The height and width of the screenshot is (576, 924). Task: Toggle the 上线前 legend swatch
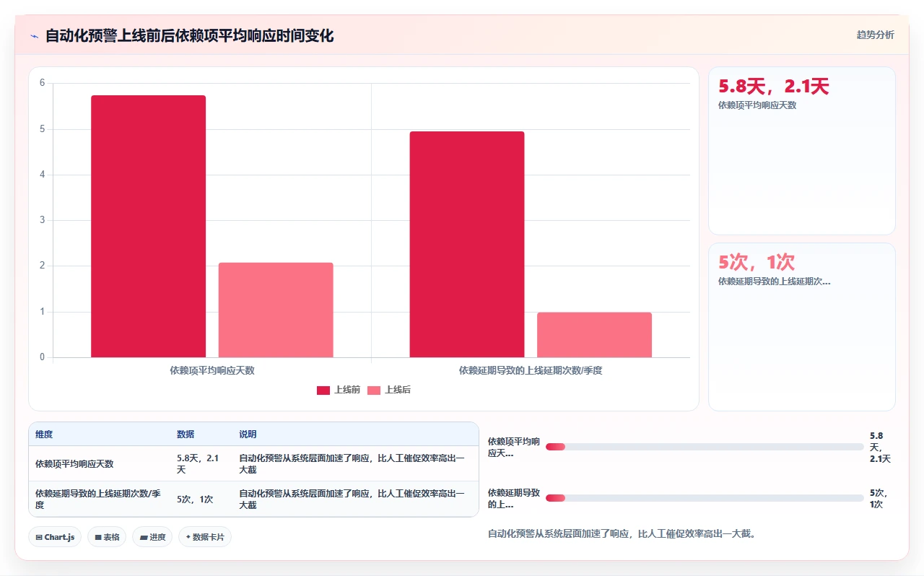point(323,390)
